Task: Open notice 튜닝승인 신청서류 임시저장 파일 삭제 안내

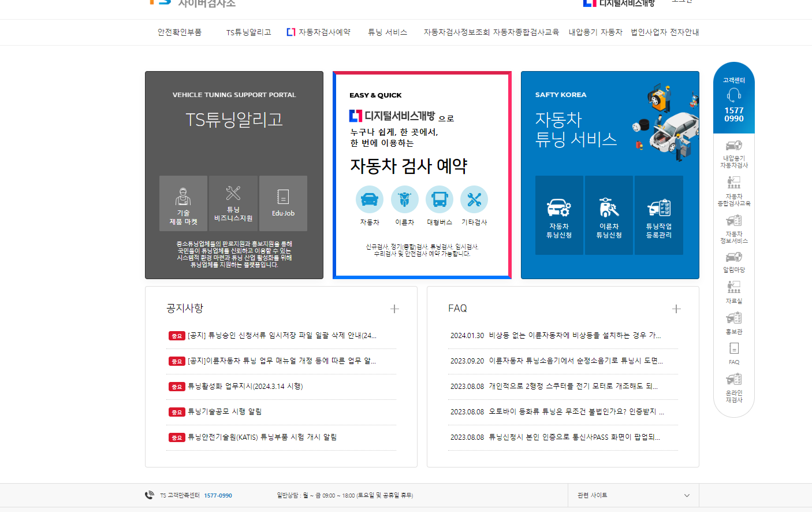Action: click(x=282, y=336)
